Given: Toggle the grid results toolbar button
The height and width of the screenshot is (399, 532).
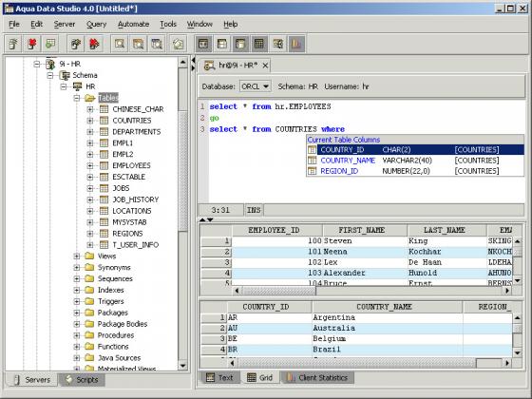Looking at the screenshot, I should pos(258,44).
